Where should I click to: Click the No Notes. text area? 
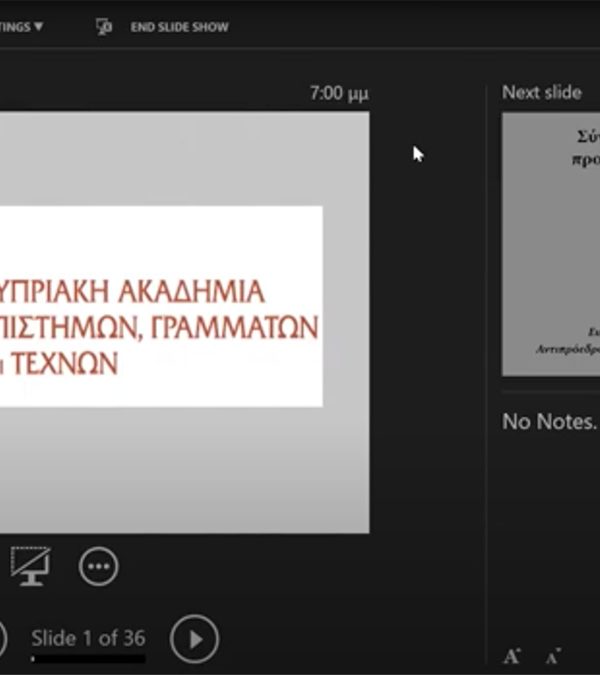[x=550, y=422]
